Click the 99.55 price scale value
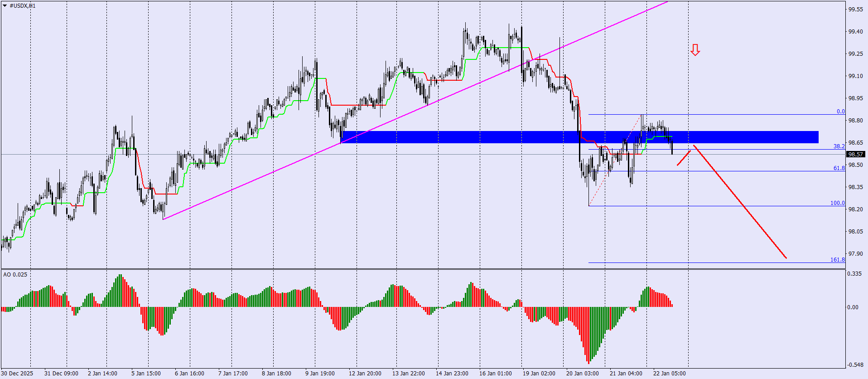868x379 pixels. tap(855, 10)
